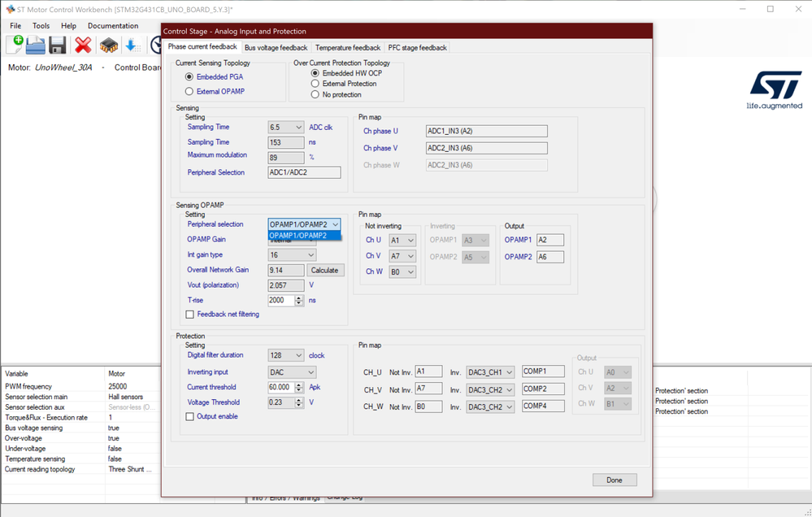Click the Sensing Peripheral Selection ADC1/ADC2 field
Viewport: 812px width, 517px height.
(305, 172)
